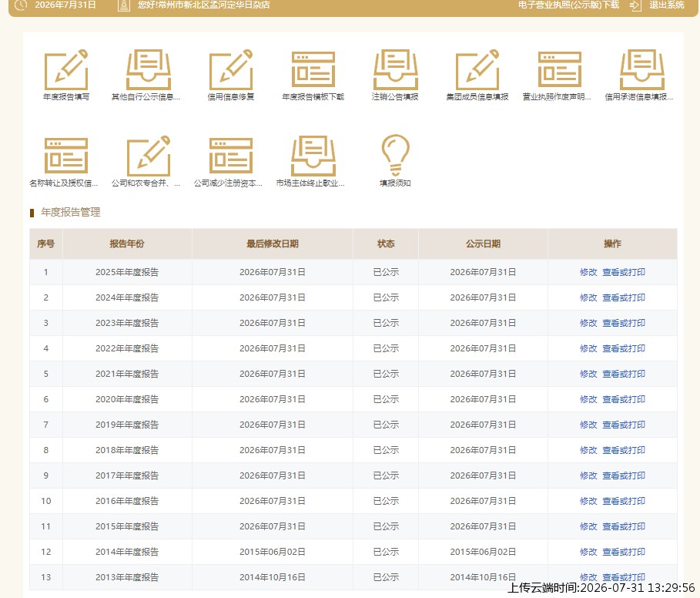Viewport: 700px width, 598px height.
Task: Click the 操作 column header
Action: point(612,244)
